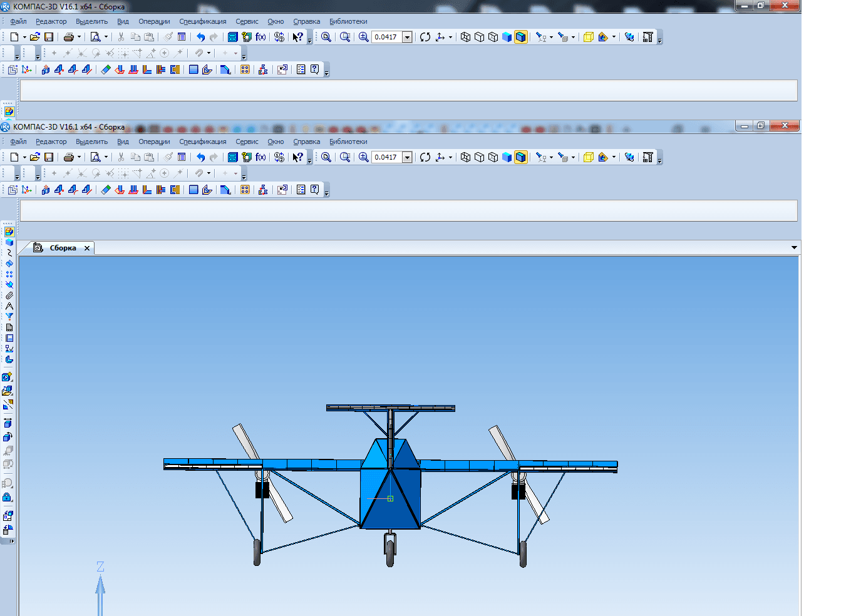This screenshot has height=616, width=851.
Task: Click the padlock icon in the side panel
Action: tap(8, 497)
